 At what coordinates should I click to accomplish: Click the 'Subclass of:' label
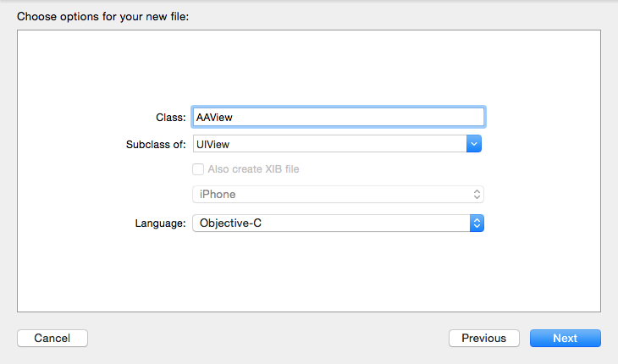pyautogui.click(x=155, y=144)
